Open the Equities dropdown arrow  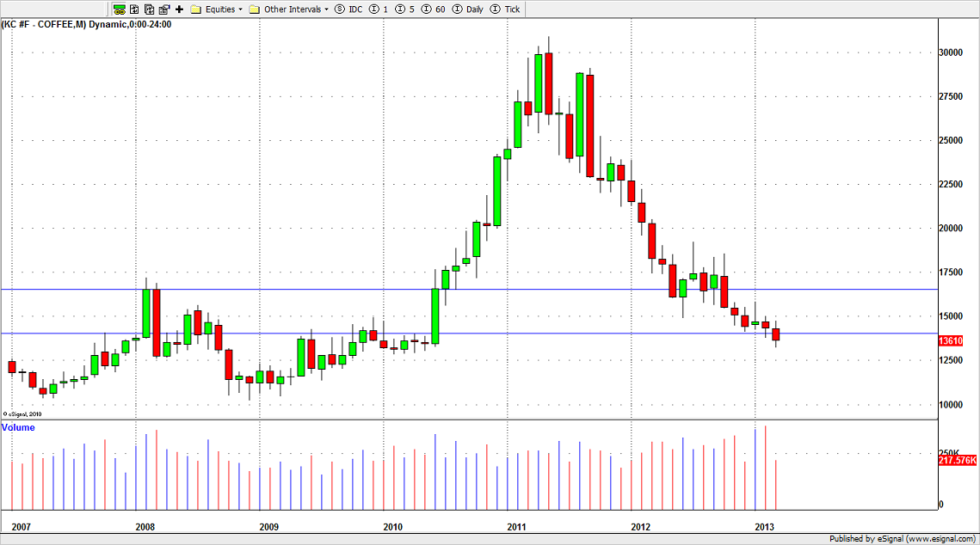(x=241, y=9)
